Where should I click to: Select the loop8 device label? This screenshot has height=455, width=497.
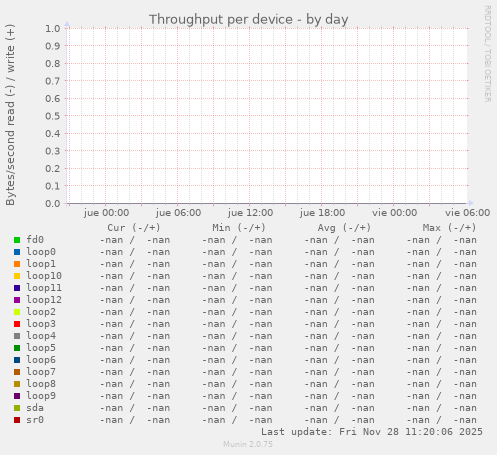point(41,384)
